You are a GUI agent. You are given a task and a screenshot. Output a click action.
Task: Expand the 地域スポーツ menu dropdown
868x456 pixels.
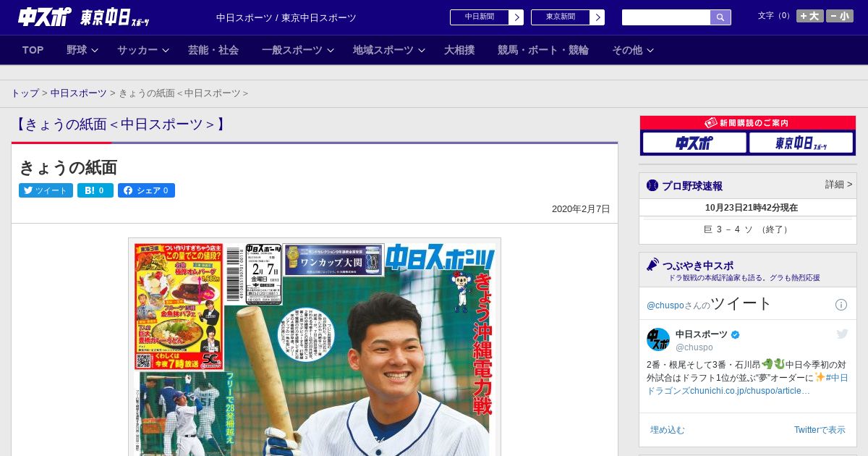point(389,50)
